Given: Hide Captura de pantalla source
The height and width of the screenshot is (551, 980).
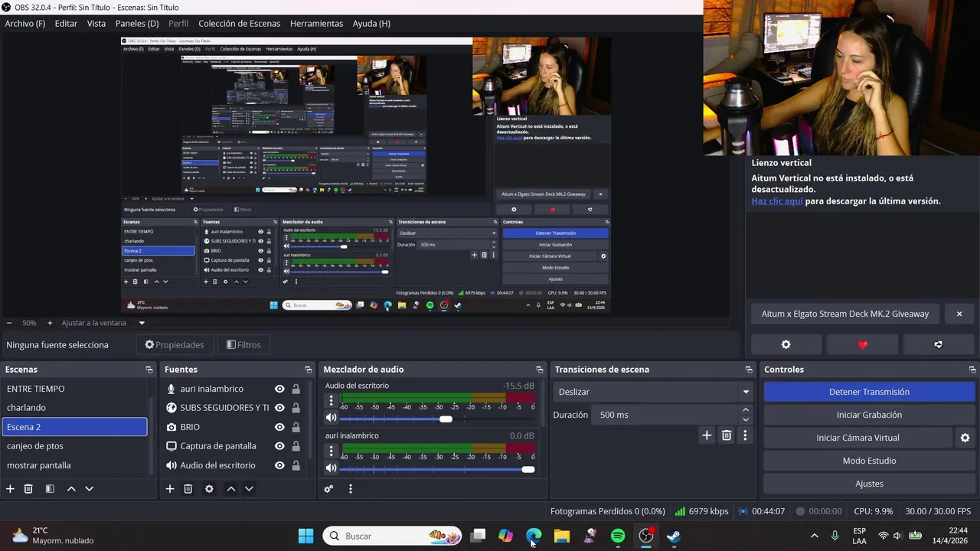Looking at the screenshot, I should 279,446.
